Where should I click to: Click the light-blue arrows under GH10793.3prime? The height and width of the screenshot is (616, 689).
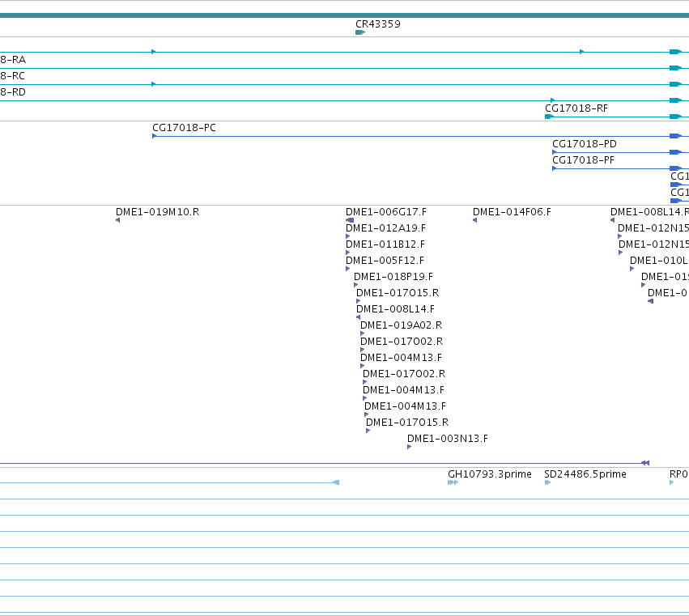(x=453, y=483)
